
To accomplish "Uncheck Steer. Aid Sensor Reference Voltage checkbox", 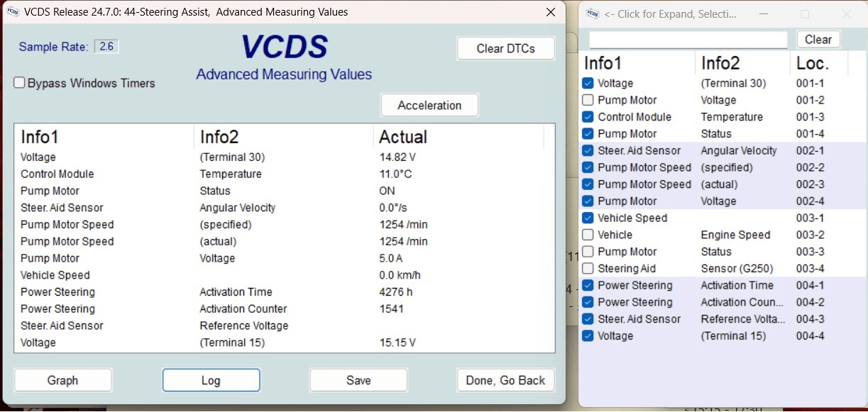I will click(x=588, y=319).
